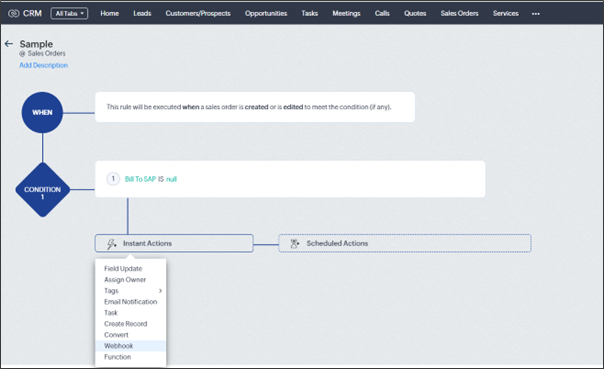Click the lightning bolt Instant Actions icon
This screenshot has height=369, width=604.
pos(111,244)
